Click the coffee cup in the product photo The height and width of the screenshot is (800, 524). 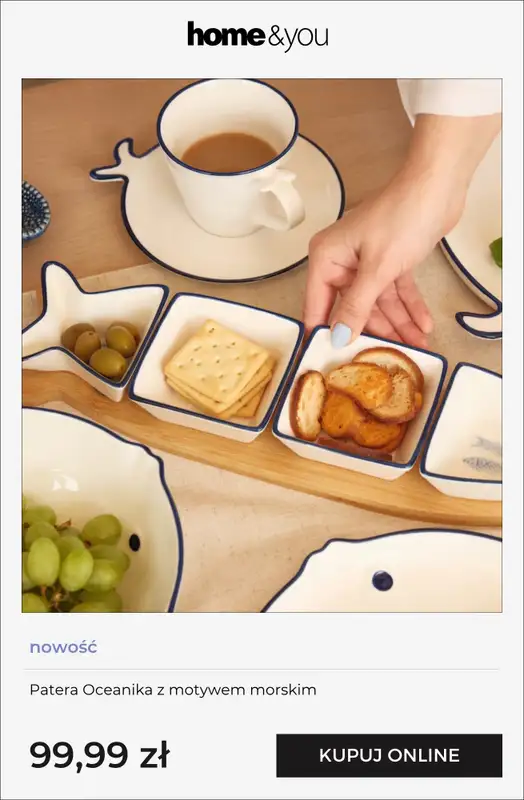click(231, 159)
